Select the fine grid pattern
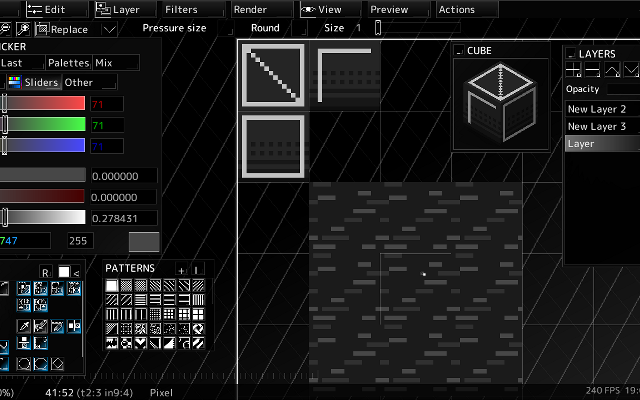Screen dimensions: 640x400 tap(155, 314)
